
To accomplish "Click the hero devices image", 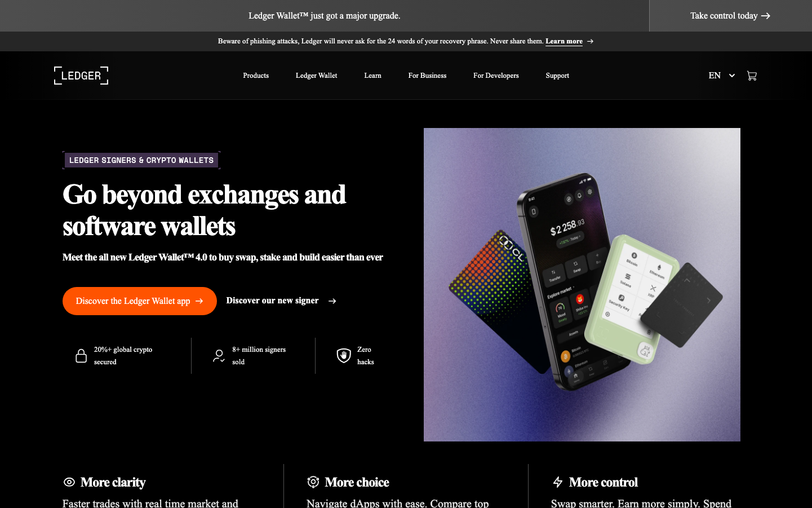I will tap(582, 285).
